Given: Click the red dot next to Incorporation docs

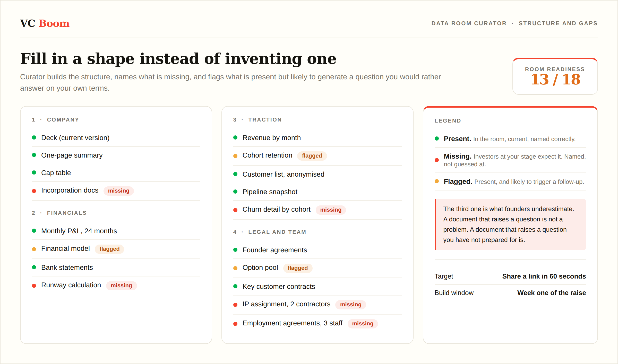Looking at the screenshot, I should point(34,191).
